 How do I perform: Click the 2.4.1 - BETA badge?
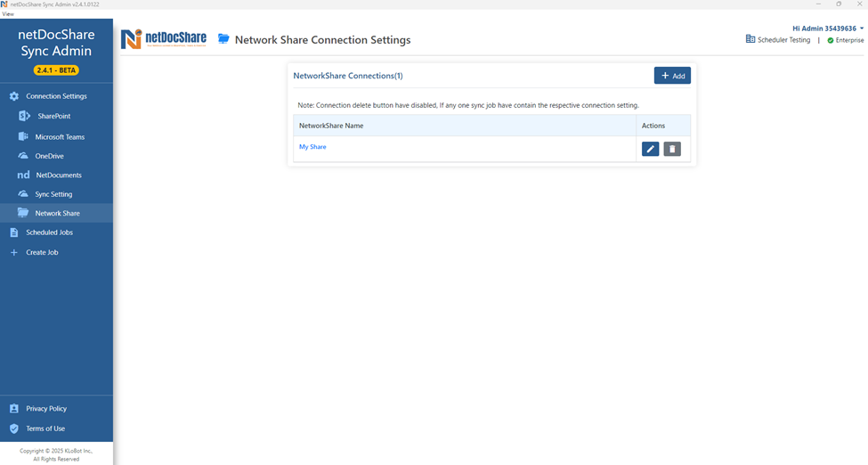coord(56,70)
